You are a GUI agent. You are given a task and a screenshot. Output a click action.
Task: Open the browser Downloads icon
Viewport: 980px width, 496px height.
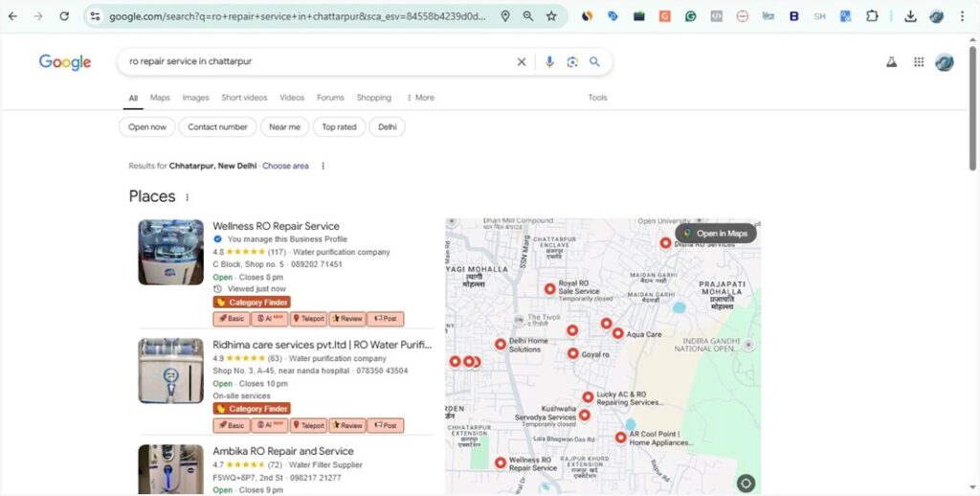coord(910,16)
